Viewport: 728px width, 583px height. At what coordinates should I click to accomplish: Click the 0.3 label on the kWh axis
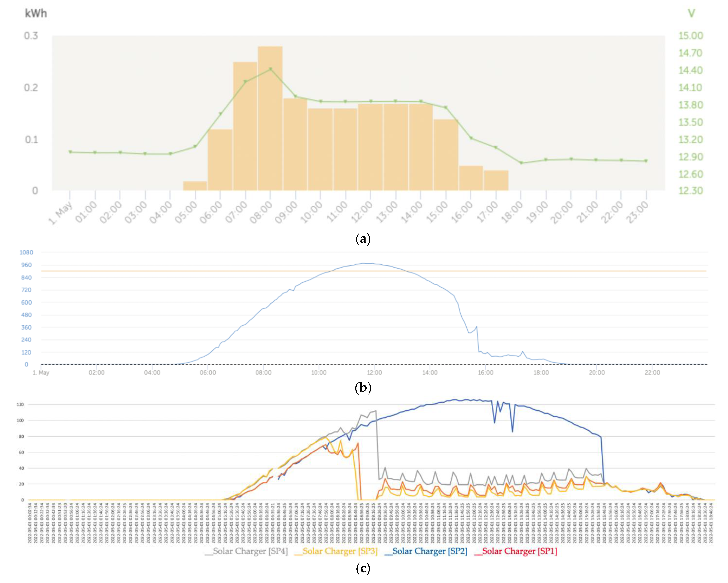coord(31,36)
